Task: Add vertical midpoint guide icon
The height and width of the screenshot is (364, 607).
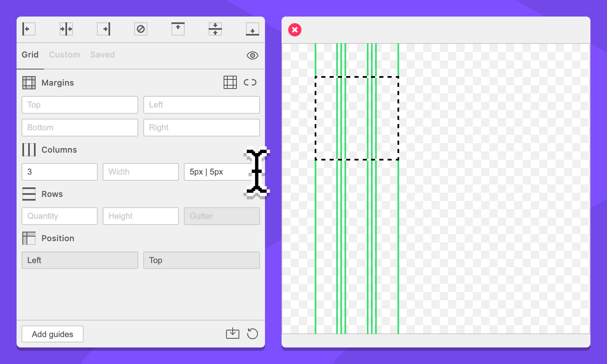Action: click(x=66, y=29)
